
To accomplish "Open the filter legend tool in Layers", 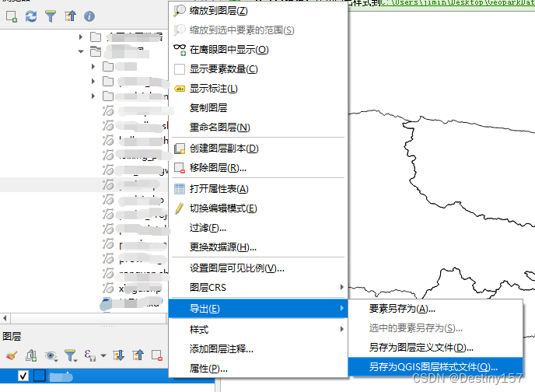I will (x=70, y=355).
